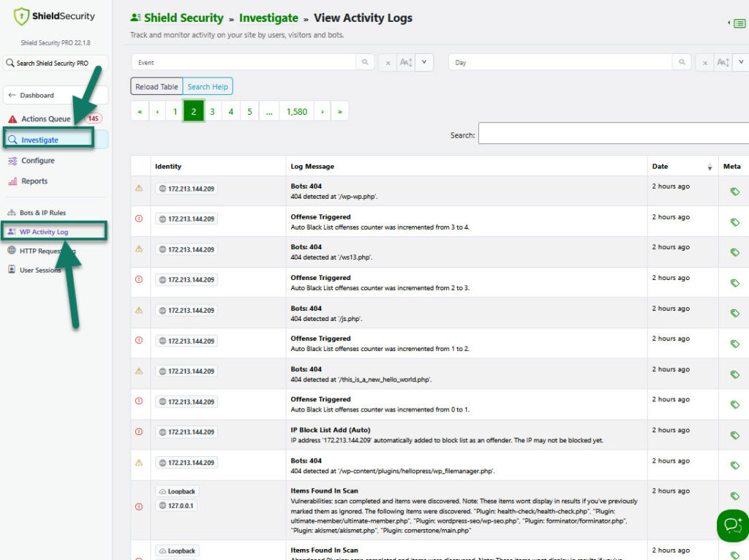Open meta tag for the Vulnerabilities scan row
The image size is (749, 560).
point(734,496)
